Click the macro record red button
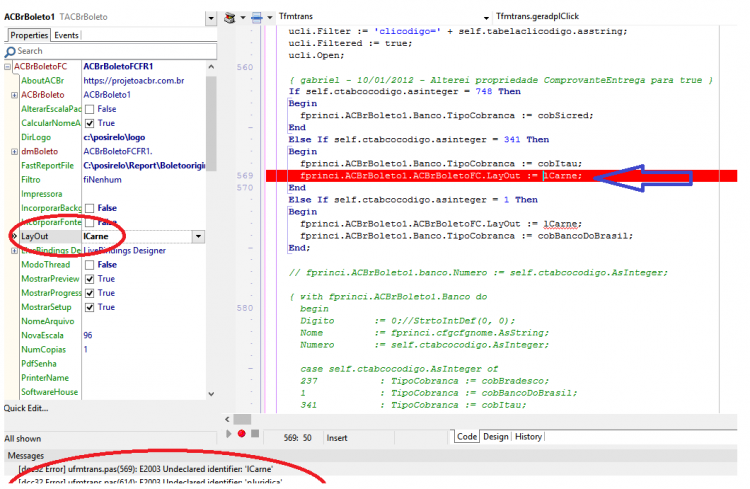 pyautogui.click(x=242, y=433)
